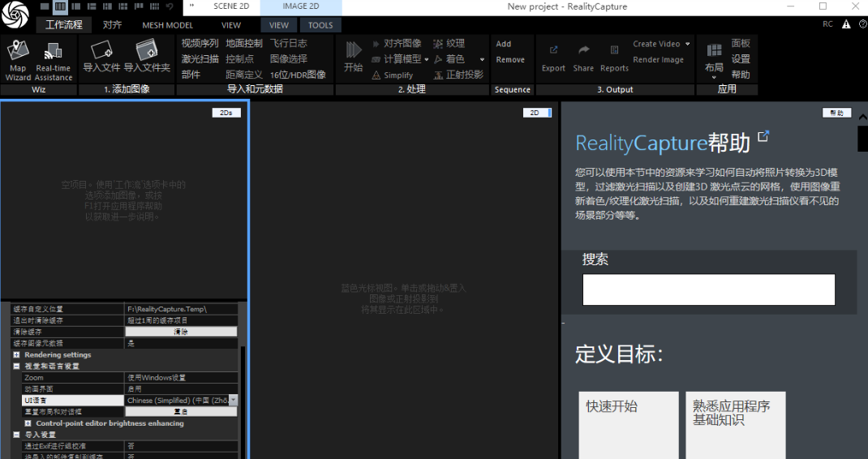Viewport: 868px width, 459px height.
Task: Expand the 布局 layout dropdown
Action: point(714,78)
